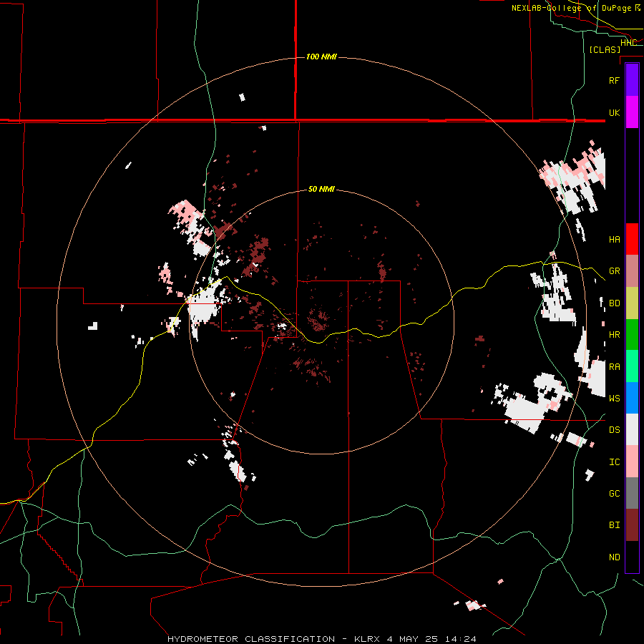Click the UK legend label
The height and width of the screenshot is (644, 644).
(x=615, y=112)
